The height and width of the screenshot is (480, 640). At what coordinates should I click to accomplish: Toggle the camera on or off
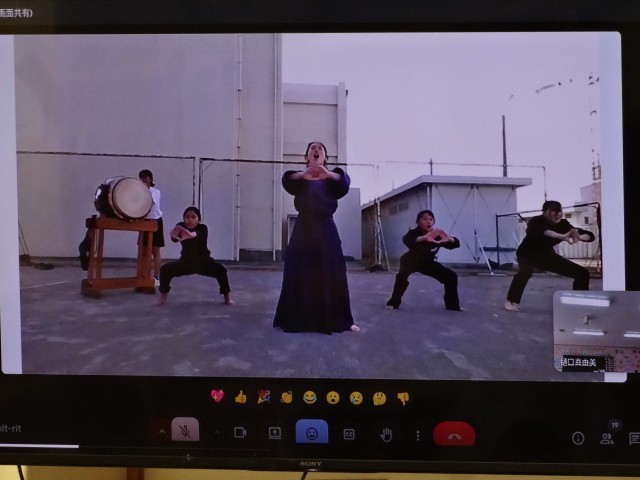pos(240,433)
